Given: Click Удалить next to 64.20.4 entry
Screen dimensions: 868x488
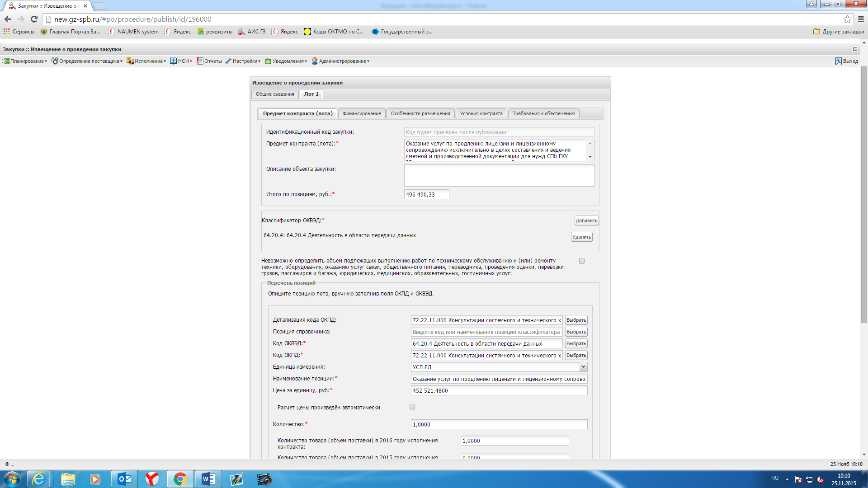Looking at the screenshot, I should pyautogui.click(x=581, y=237).
